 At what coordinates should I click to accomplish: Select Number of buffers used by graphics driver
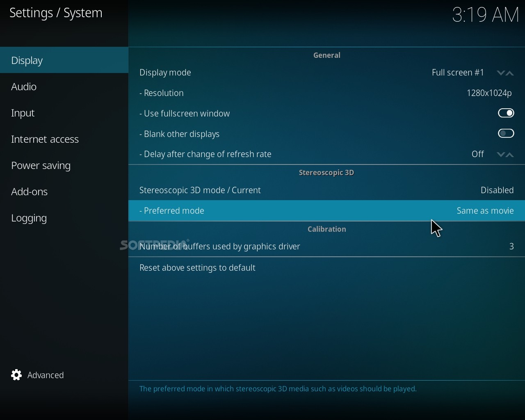pos(327,247)
